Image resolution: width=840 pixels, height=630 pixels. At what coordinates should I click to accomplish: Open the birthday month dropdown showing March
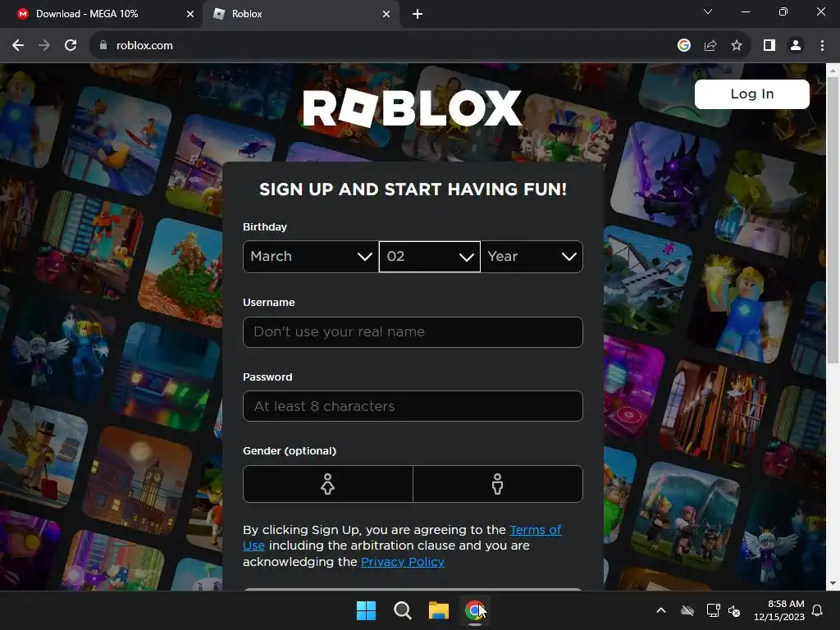pos(311,257)
